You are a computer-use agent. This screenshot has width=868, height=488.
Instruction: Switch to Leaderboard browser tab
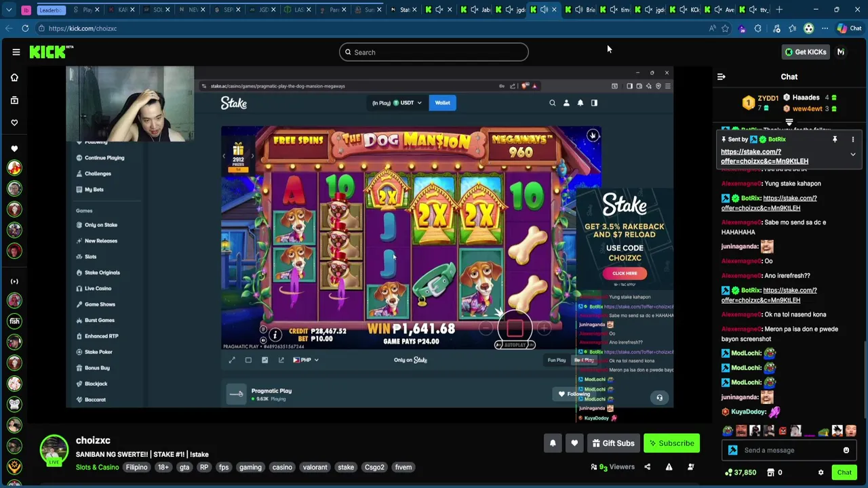coord(51,9)
